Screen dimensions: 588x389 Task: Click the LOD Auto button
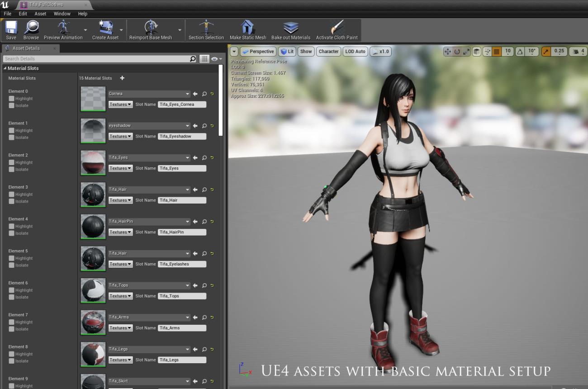tap(355, 52)
